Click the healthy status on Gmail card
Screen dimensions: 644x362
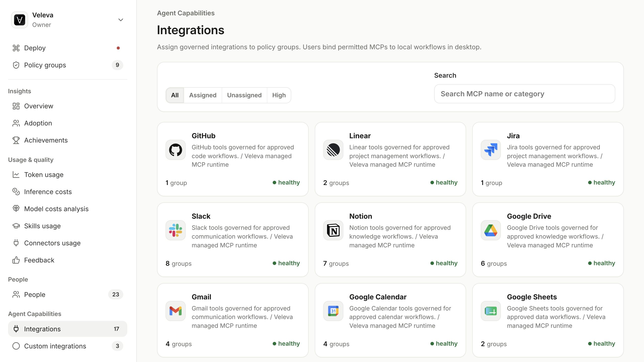coord(286,344)
